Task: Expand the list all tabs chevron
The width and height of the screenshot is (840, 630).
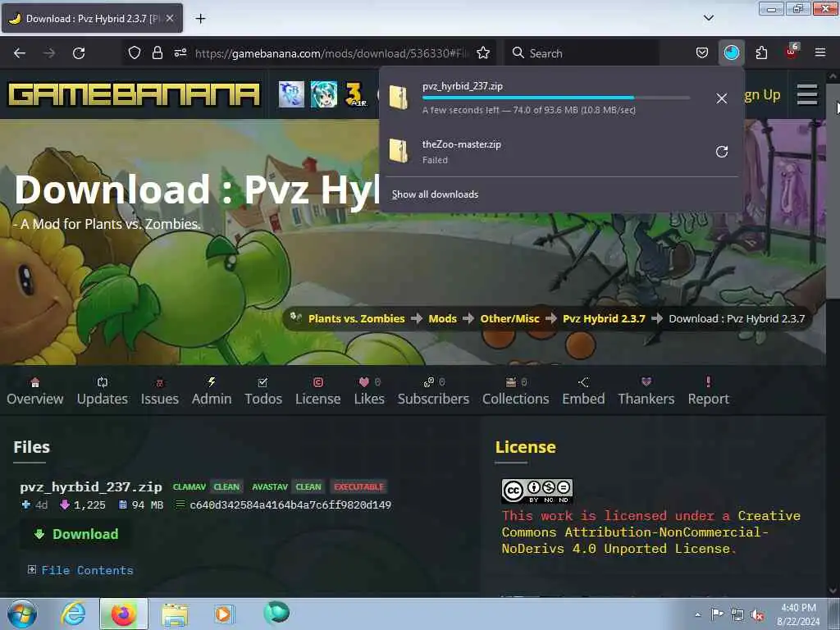Action: (x=708, y=18)
